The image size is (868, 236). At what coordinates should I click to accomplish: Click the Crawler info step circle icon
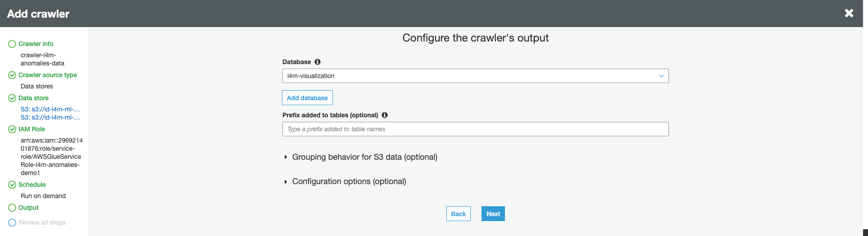tap(12, 44)
